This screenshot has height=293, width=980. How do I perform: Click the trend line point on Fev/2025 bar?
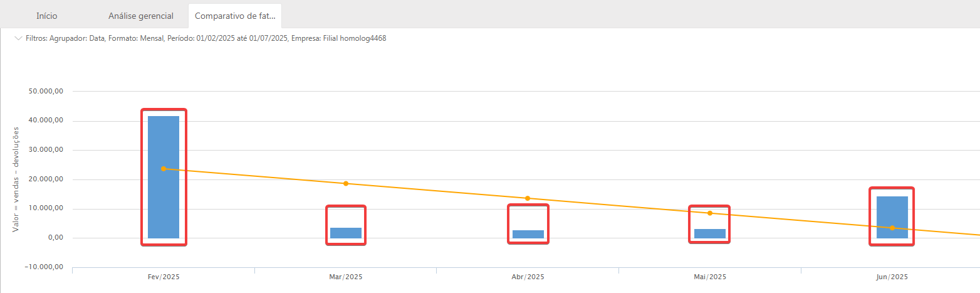tap(164, 169)
